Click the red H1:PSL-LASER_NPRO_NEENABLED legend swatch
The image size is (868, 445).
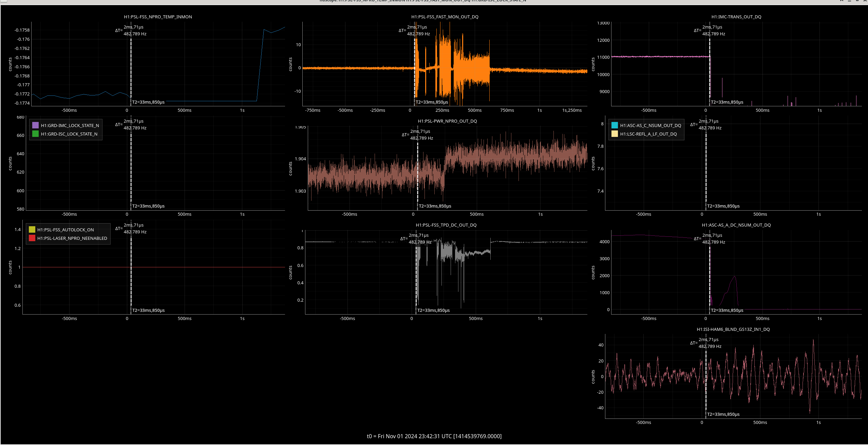[32, 238]
